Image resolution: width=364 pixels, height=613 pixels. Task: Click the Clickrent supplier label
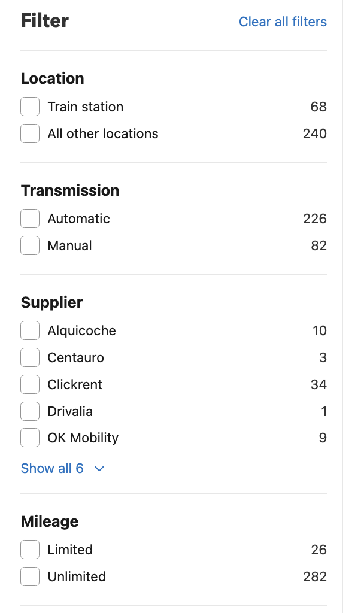[x=75, y=385]
